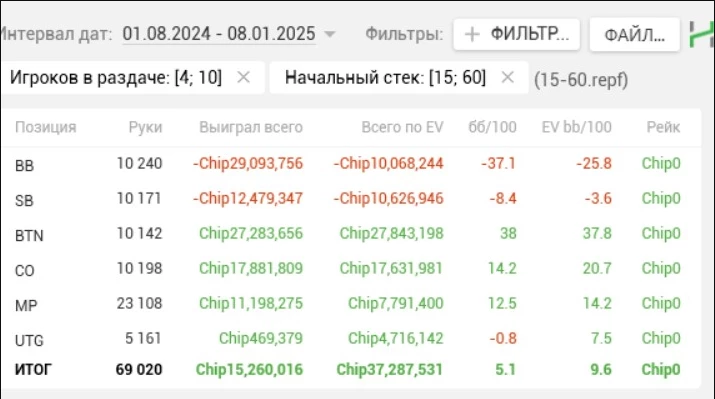Sort by Позиция column header
This screenshot has height=399, width=715.
(46, 127)
